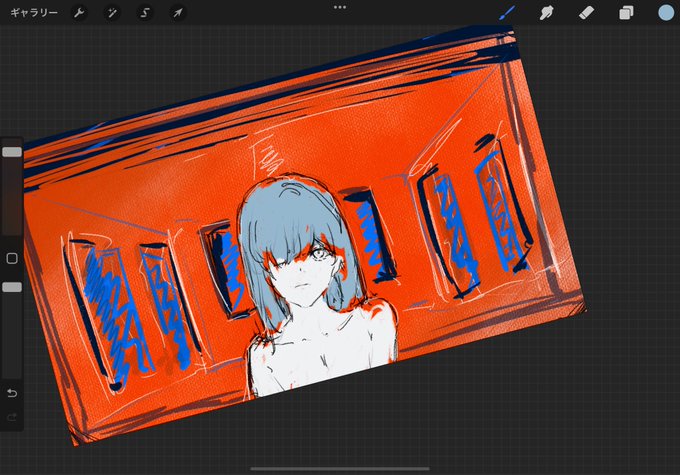Redo the last undone action
This screenshot has width=680, height=475.
[x=12, y=417]
